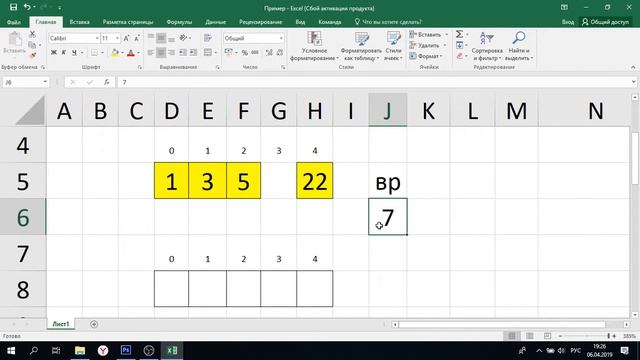The image size is (640, 360).
Task: Click the Undo arrow in quick access toolbar
Action: (27, 7)
